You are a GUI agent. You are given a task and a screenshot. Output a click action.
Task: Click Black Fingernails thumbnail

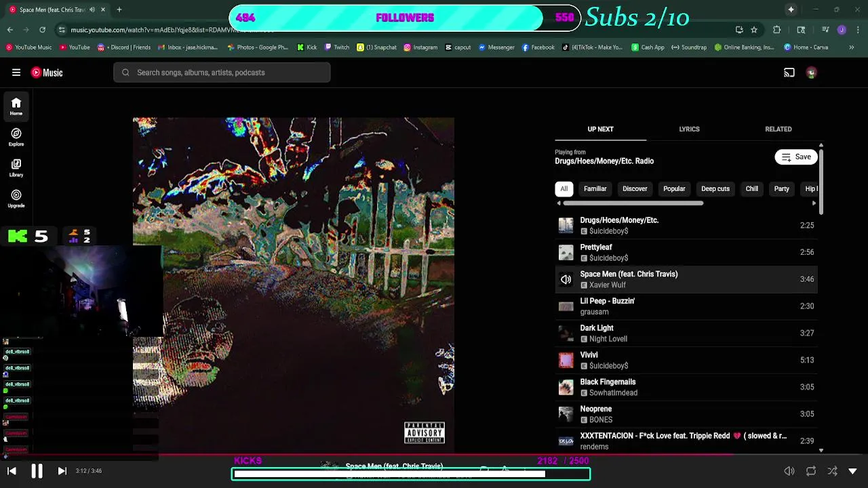point(566,387)
